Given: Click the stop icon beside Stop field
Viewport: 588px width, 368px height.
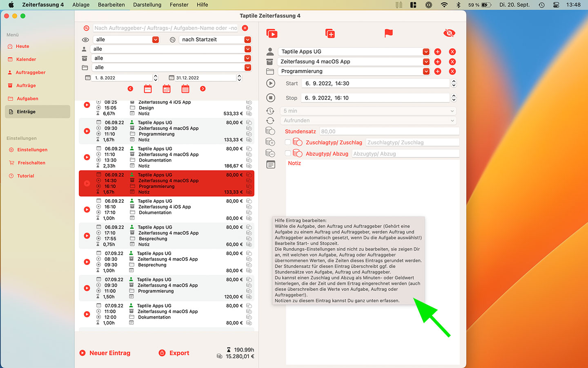Looking at the screenshot, I should [x=270, y=98].
